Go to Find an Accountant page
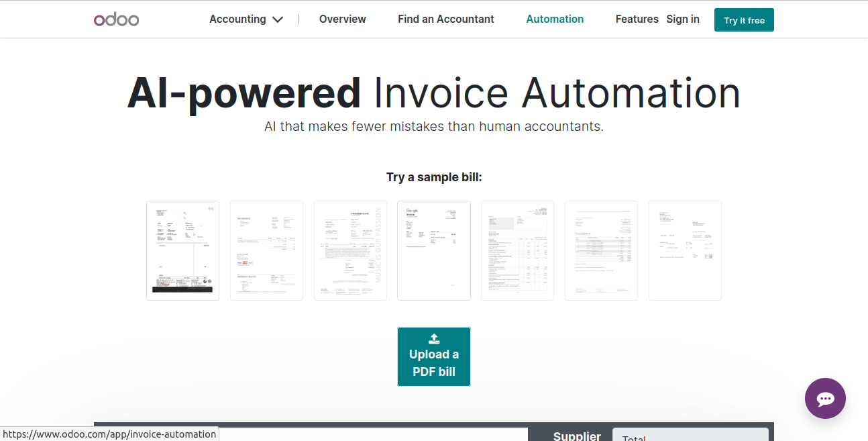 (x=445, y=19)
